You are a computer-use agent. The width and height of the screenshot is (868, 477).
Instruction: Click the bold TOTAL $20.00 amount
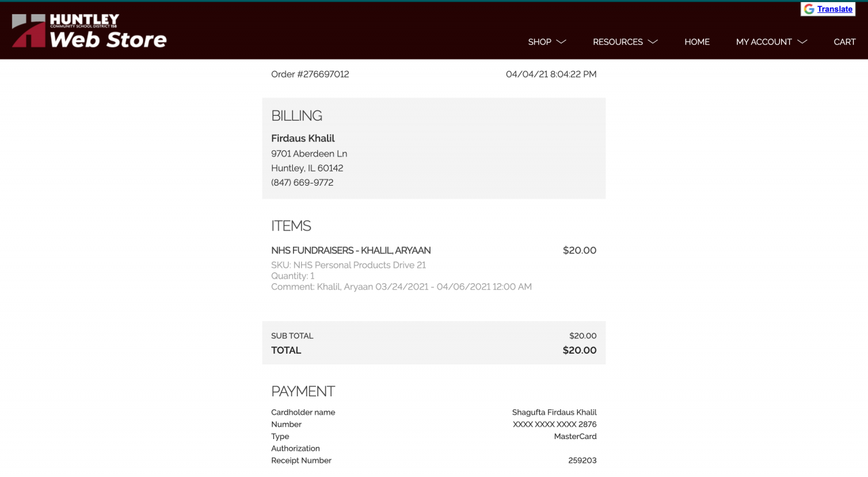point(579,350)
